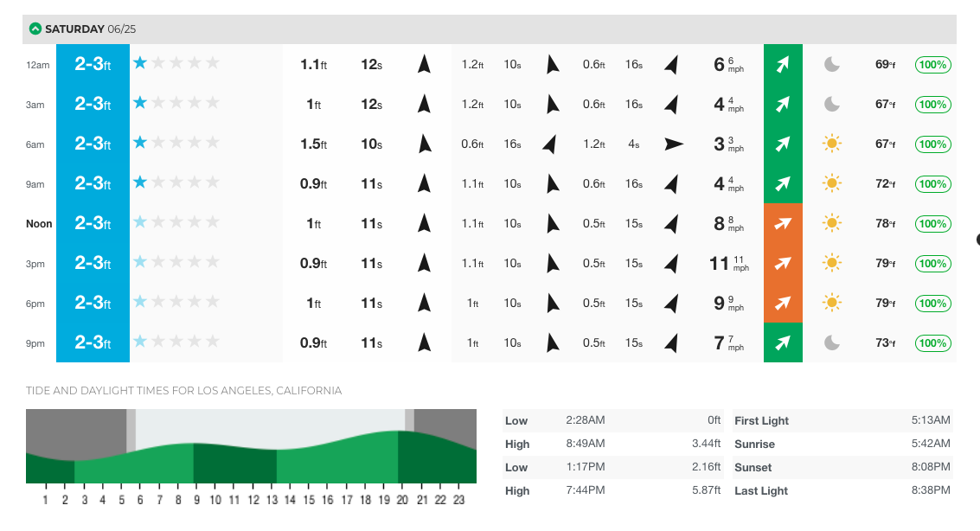The image size is (980, 531).
Task: Click the 2-3ft wave height for Noon
Action: click(93, 223)
